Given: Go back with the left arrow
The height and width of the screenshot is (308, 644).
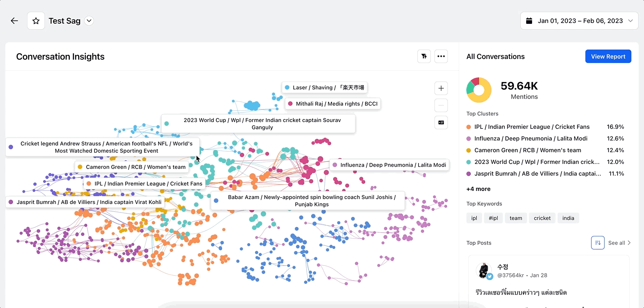Looking at the screenshot, I should [14, 21].
